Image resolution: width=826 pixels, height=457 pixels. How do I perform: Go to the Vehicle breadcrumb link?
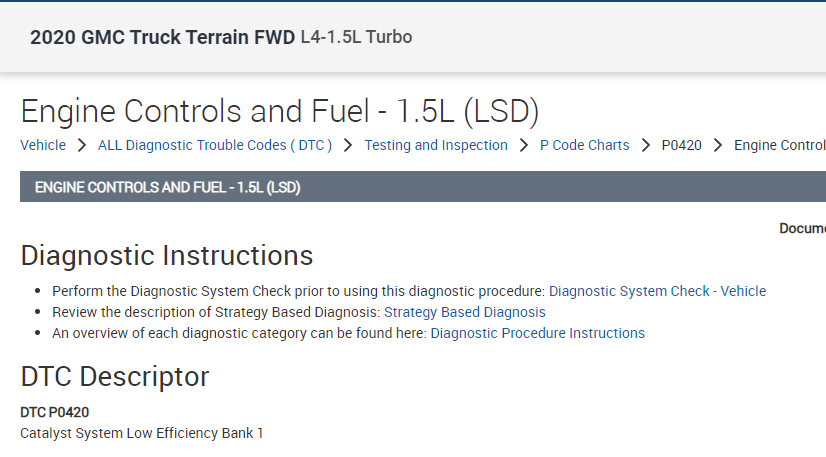click(43, 145)
